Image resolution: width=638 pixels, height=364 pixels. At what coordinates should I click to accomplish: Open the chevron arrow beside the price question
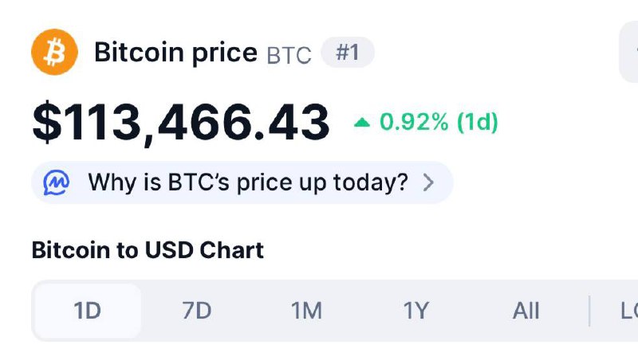click(428, 182)
